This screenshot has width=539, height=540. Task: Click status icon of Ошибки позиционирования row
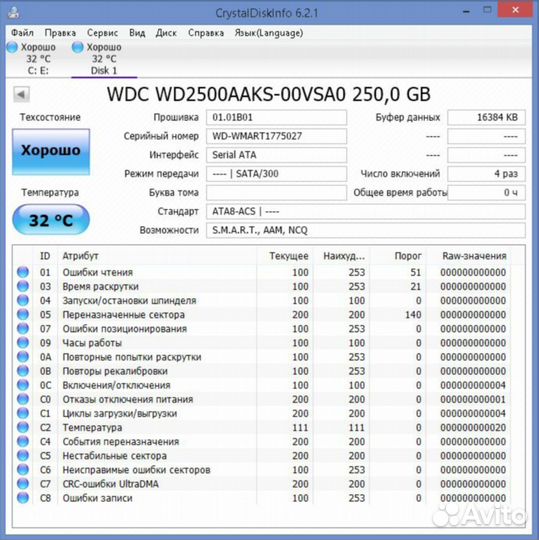tap(23, 329)
